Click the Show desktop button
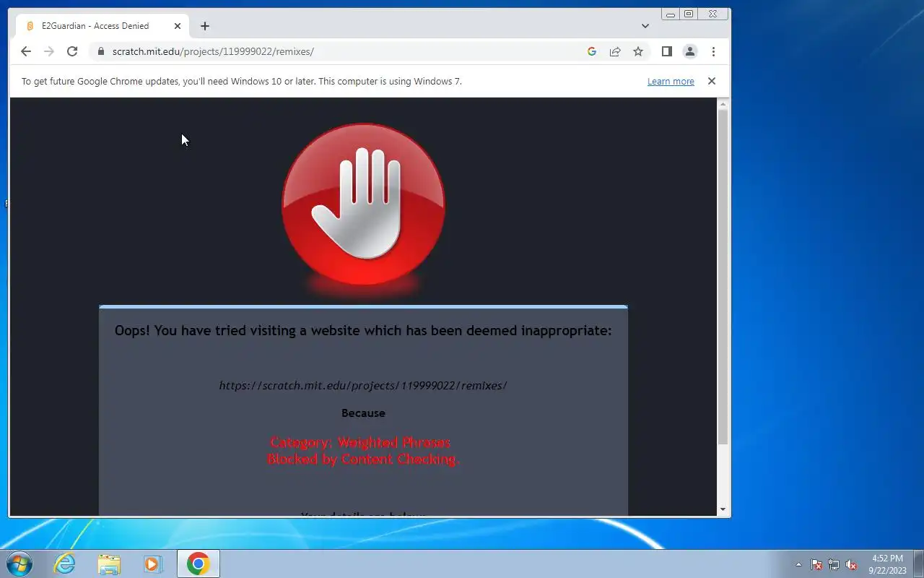Viewport: 924px width, 578px height. [918, 564]
